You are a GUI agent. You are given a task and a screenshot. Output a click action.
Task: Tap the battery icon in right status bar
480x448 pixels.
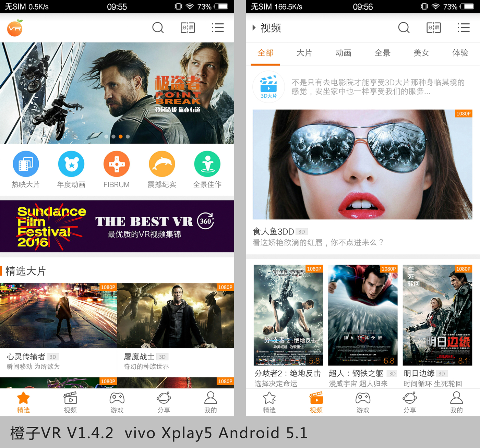(x=467, y=7)
